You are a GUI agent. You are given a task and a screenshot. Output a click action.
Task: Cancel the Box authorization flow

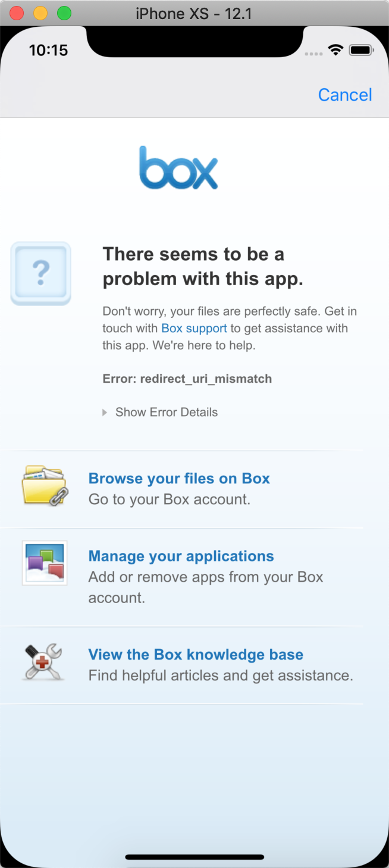tap(344, 94)
